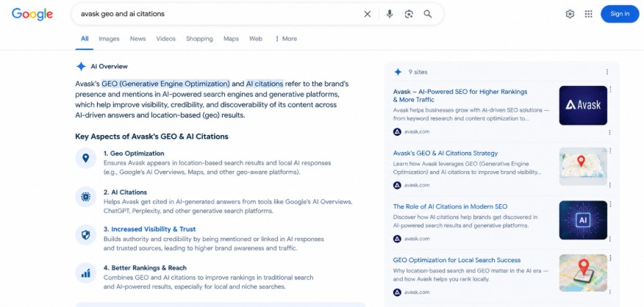The image size is (644, 307).
Task: Click the Google logo
Action: click(32, 14)
